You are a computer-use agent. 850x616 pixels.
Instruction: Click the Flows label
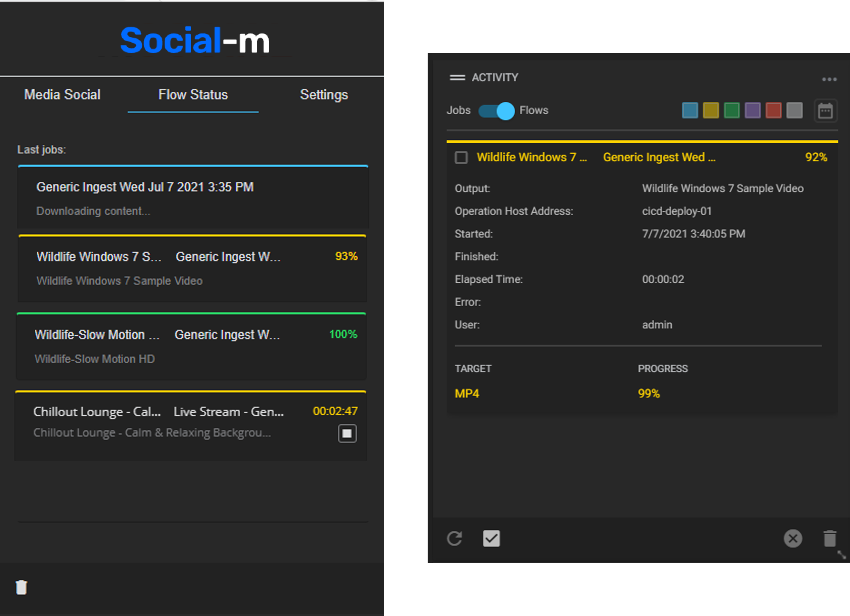534,110
